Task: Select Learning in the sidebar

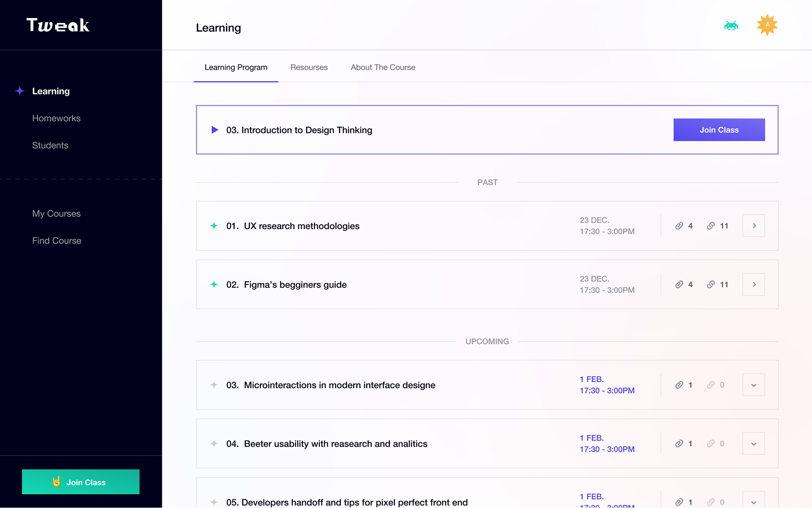Action: click(51, 91)
